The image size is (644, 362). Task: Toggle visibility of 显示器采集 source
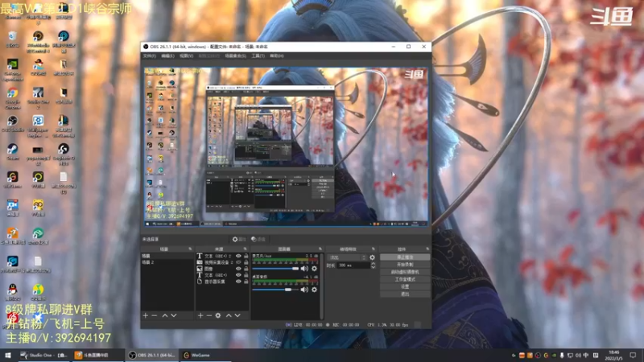click(x=238, y=282)
